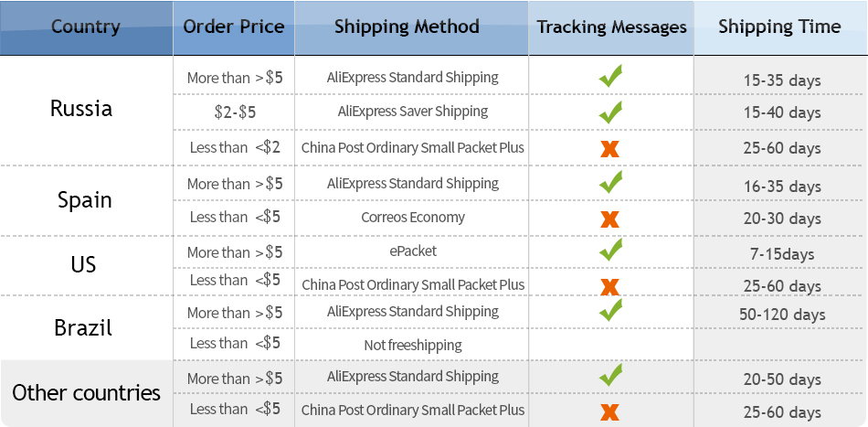
Task: Click the orange X in Other countries row
Action: (610, 411)
